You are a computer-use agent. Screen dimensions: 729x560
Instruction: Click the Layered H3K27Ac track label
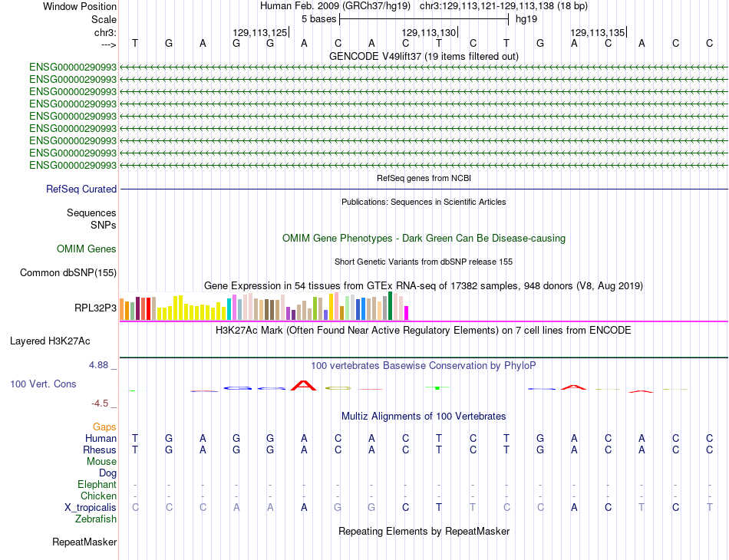click(x=50, y=341)
